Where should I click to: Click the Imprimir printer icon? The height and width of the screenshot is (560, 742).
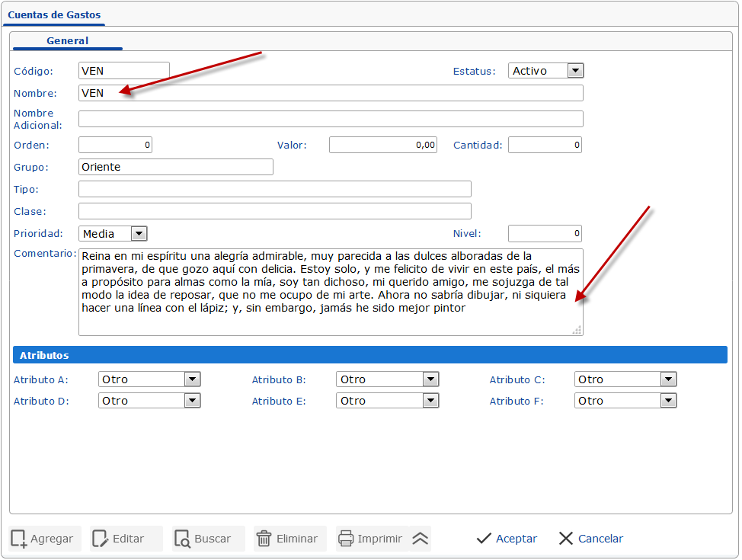click(x=345, y=539)
